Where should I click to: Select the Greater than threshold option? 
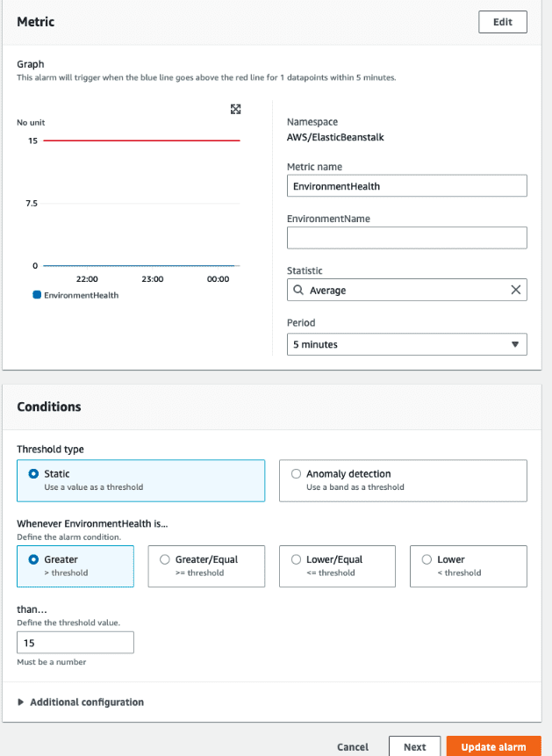pos(75,566)
